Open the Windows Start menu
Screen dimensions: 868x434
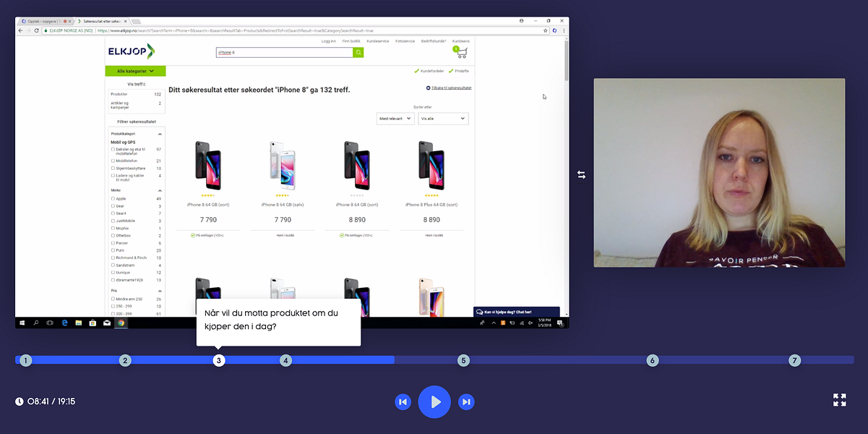point(22,323)
